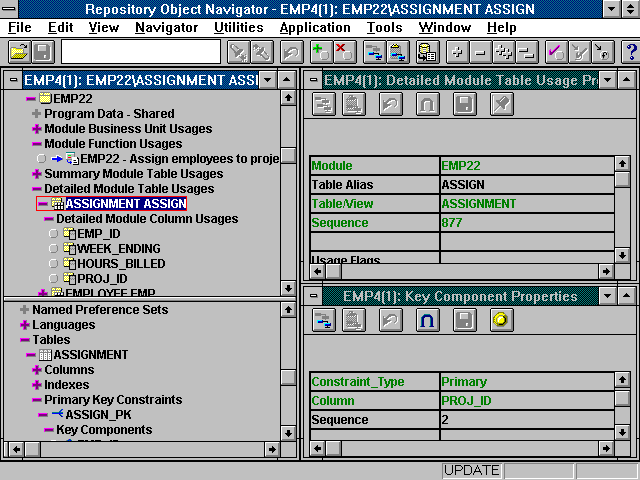Viewport: 640px width, 480px height.
Task: Select the radio circle beside EMP_ID
Action: (53, 234)
